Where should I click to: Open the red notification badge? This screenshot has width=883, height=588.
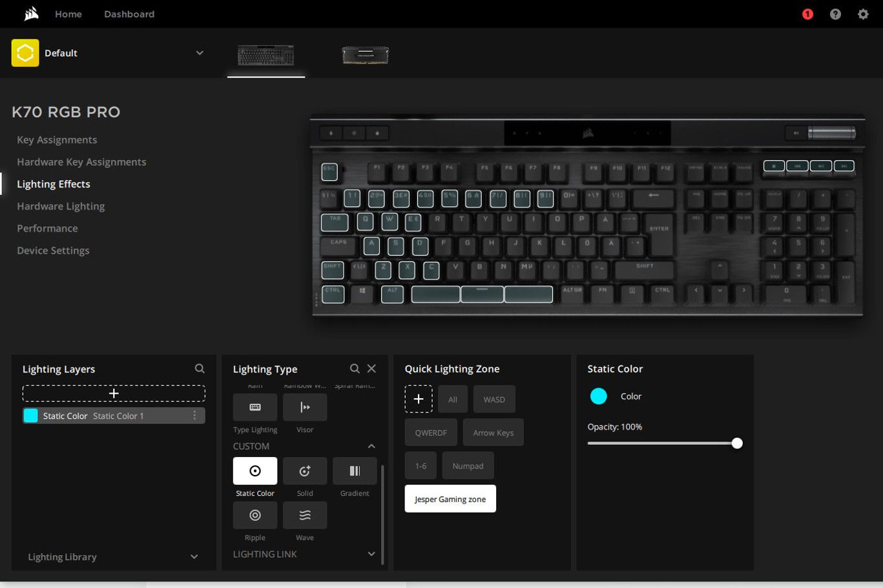pos(807,14)
